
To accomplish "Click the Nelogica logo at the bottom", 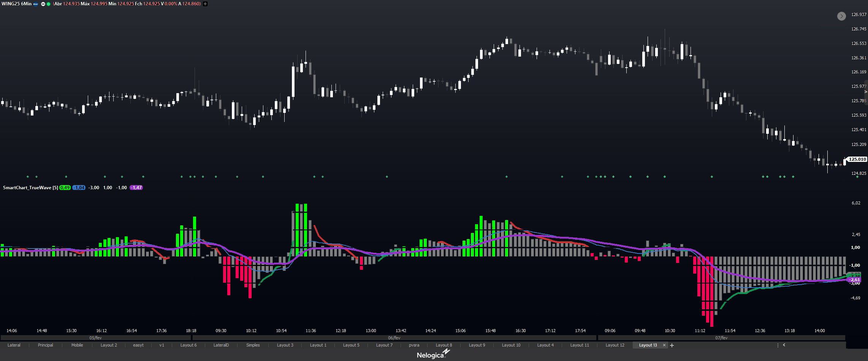I will (433, 355).
